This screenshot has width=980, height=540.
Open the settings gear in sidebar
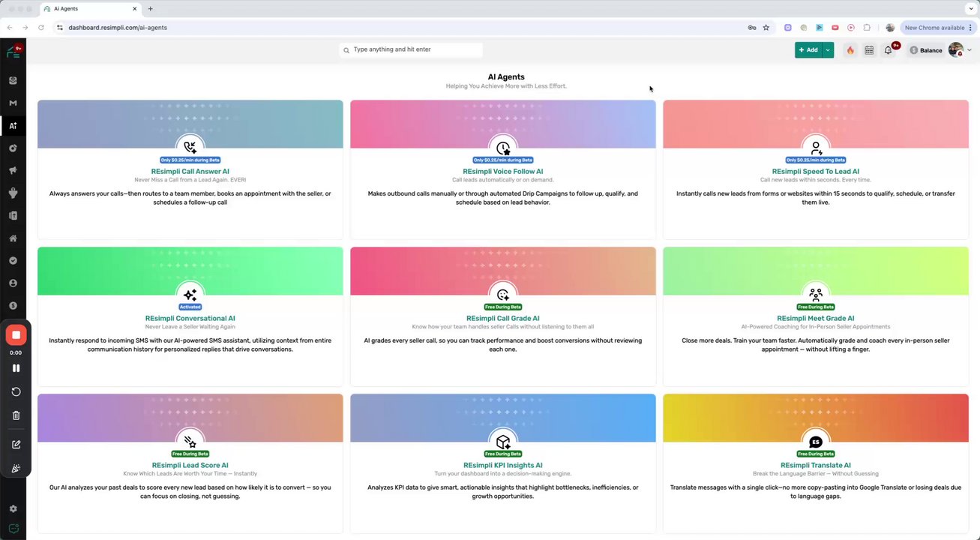click(x=13, y=508)
